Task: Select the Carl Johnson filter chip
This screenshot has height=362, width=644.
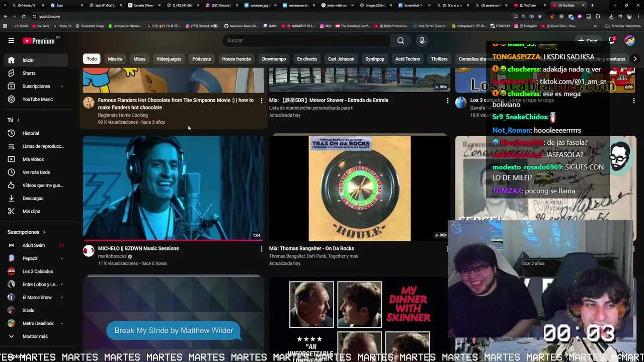Action: 341,59
